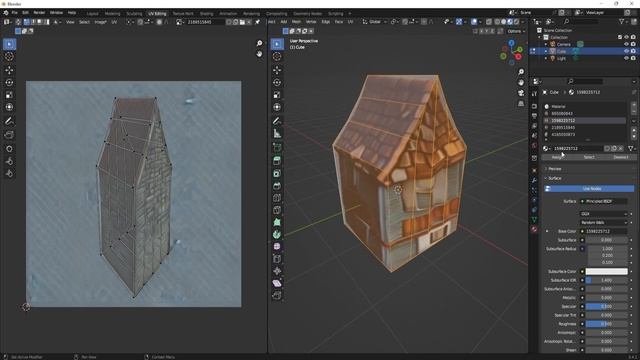Click the zoom icon in the 3D viewport

521,72
